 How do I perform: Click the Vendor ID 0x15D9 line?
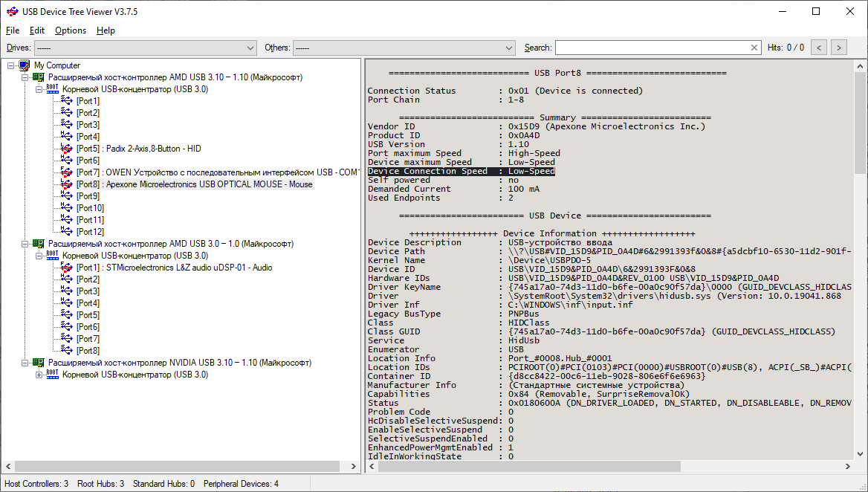[537, 126]
